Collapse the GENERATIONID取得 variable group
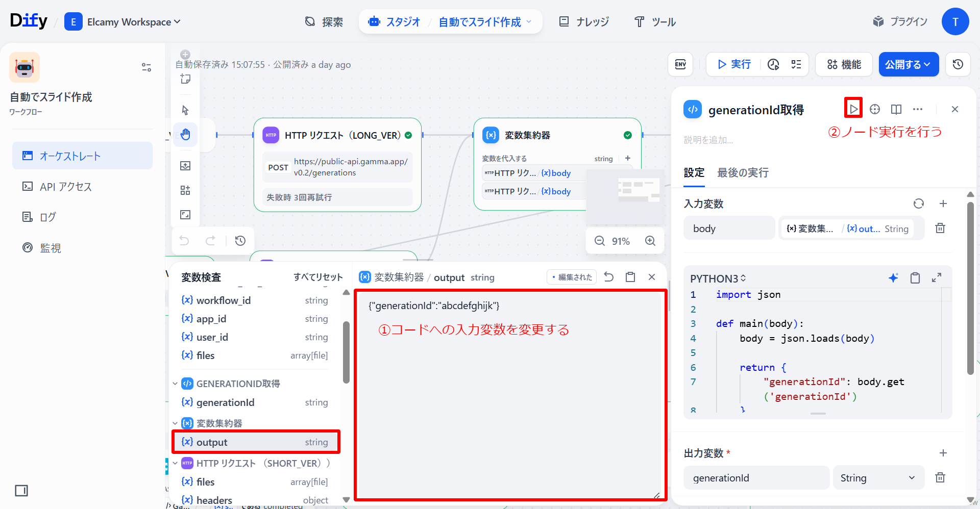The image size is (980, 509). point(175,384)
